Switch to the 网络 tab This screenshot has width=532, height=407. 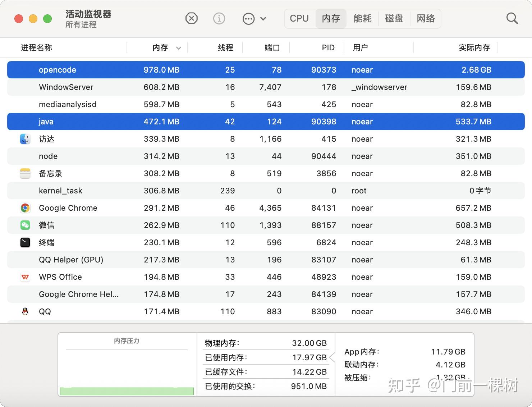click(426, 18)
